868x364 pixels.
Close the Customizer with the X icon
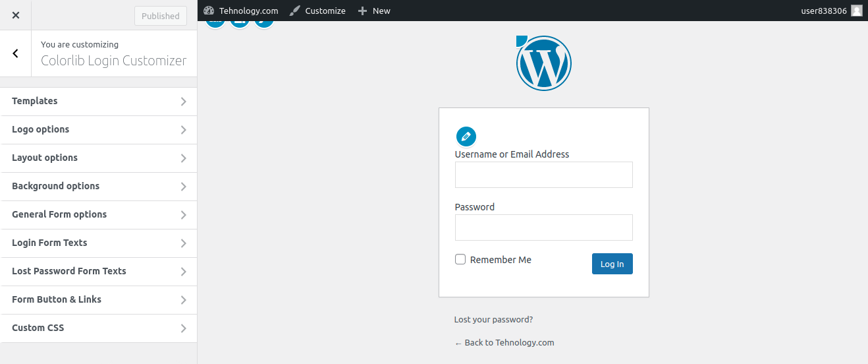tap(16, 15)
